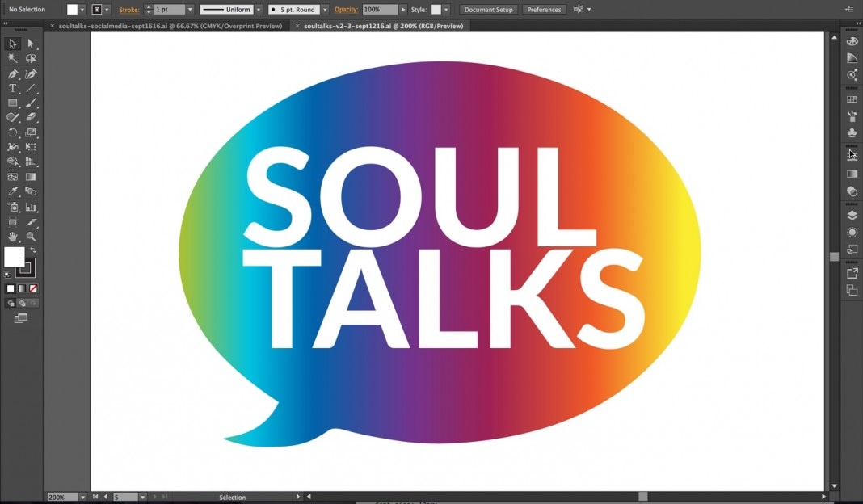Choose the Hand tool
Screen dimensions: 863x504
click(13, 237)
